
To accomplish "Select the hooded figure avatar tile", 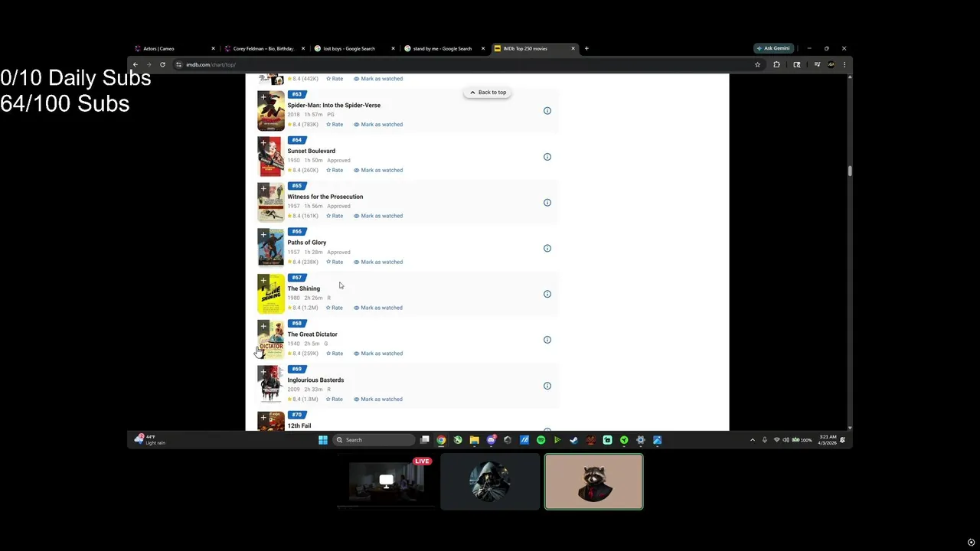I will tap(490, 481).
